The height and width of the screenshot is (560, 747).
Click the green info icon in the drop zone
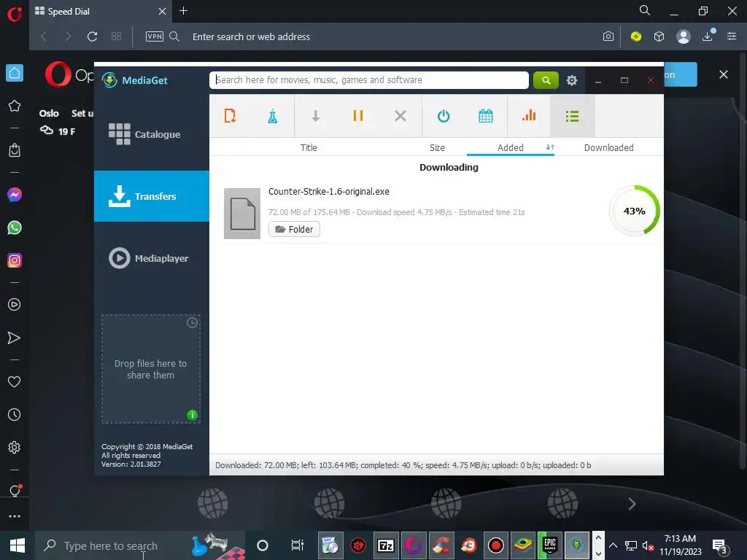click(192, 415)
